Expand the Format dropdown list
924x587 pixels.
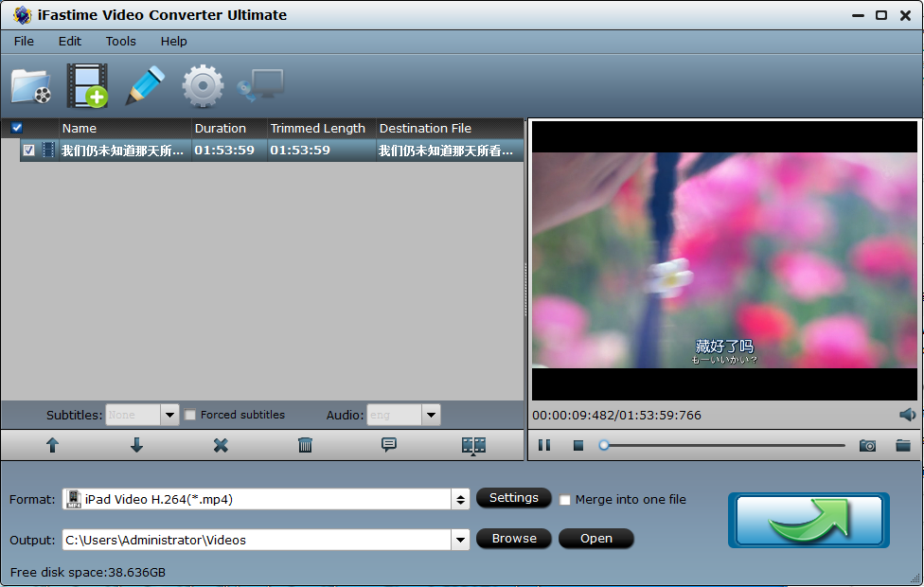tap(460, 499)
